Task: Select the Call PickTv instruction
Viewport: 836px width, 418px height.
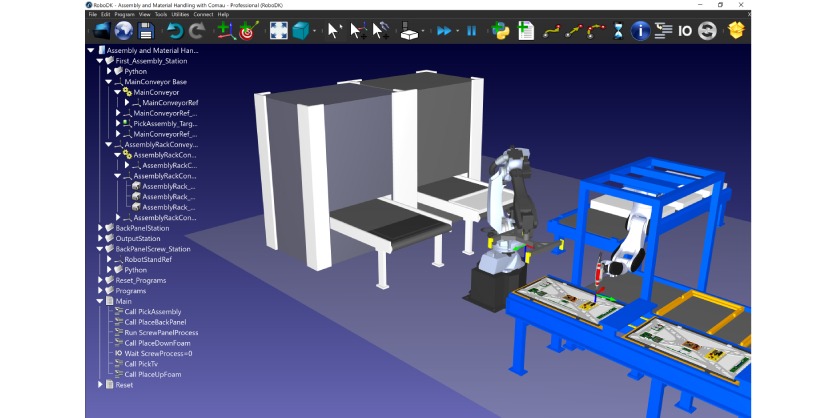Action: (141, 364)
